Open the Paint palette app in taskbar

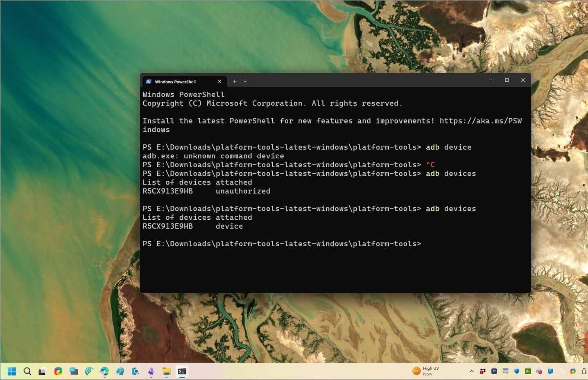pyautogui.click(x=120, y=371)
